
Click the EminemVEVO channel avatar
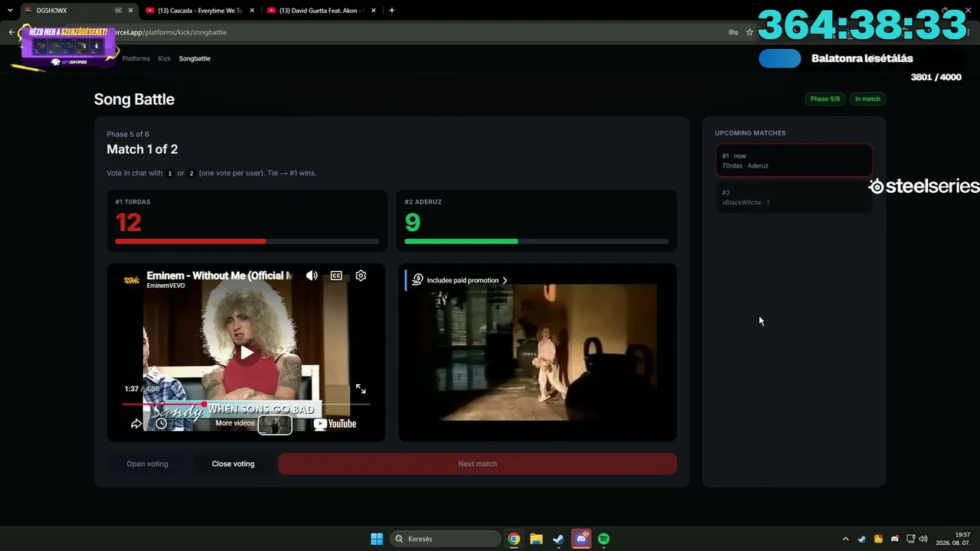132,280
